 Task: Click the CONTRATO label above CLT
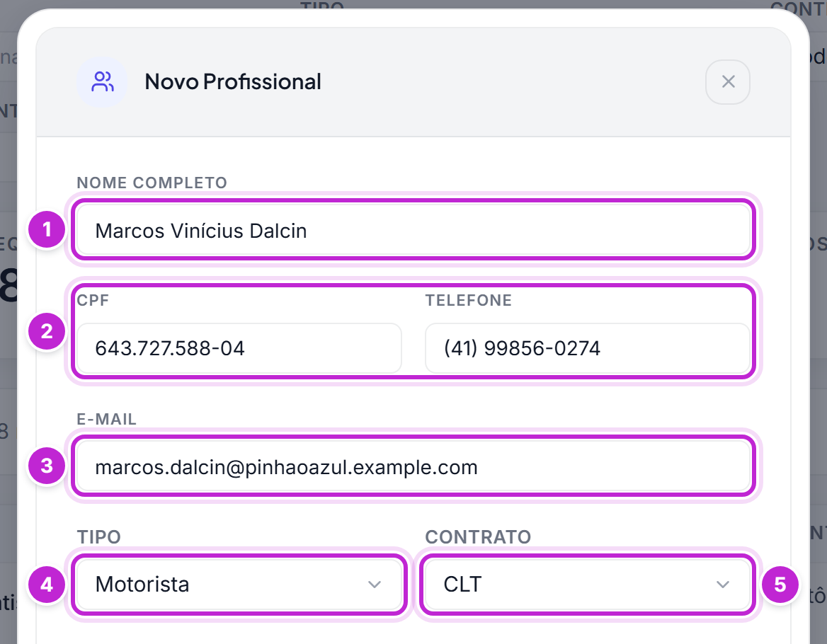pyautogui.click(x=478, y=537)
